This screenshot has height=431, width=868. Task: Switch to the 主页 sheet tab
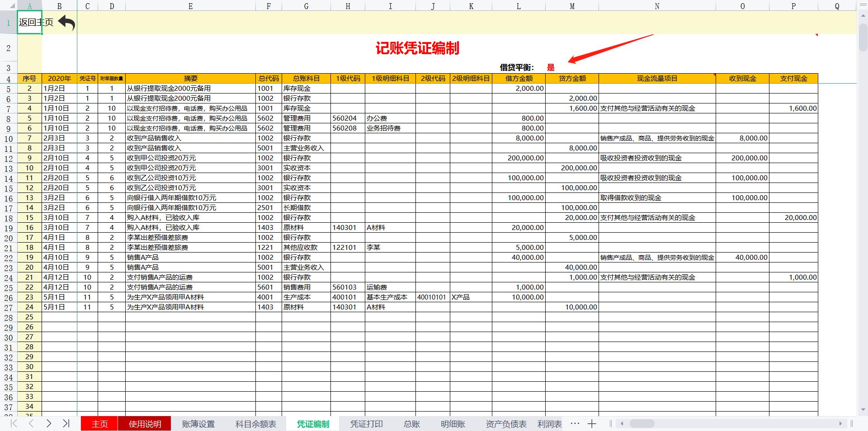click(x=99, y=424)
